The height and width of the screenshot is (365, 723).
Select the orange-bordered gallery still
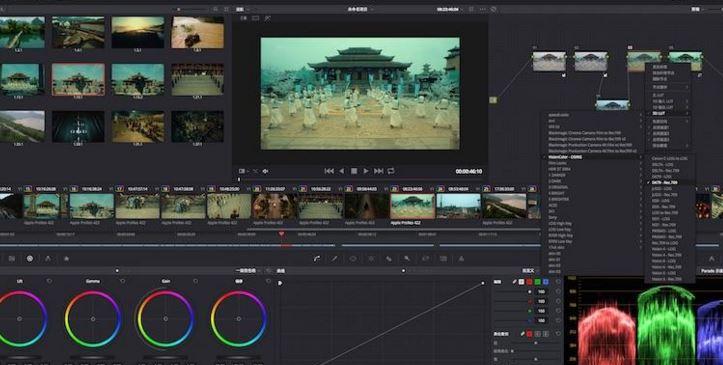pyautogui.click(x=78, y=80)
